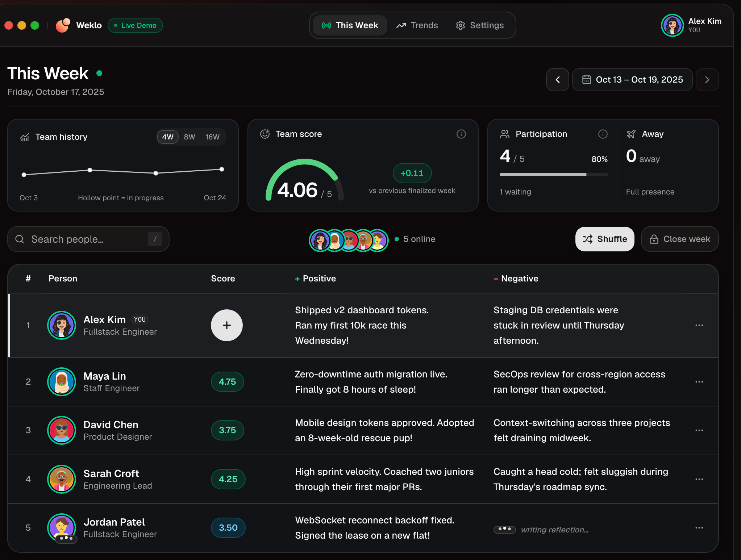
Task: Click David Chen's avatar in the table
Action: coord(62,430)
